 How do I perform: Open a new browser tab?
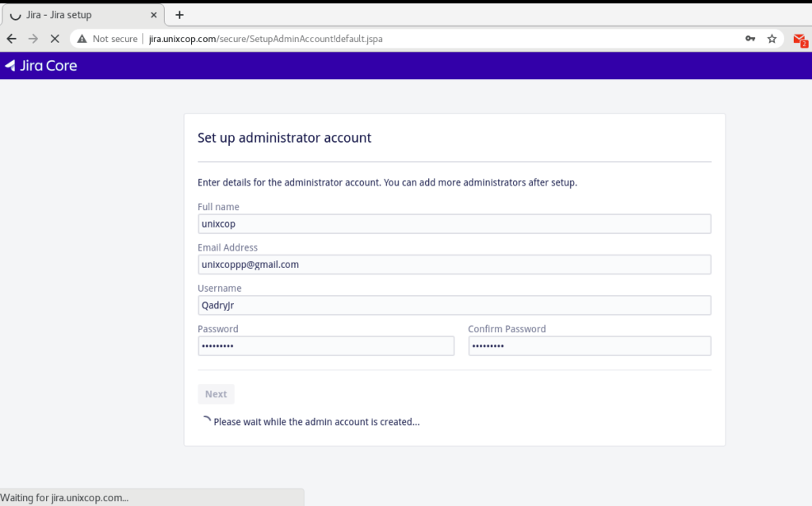[179, 15]
